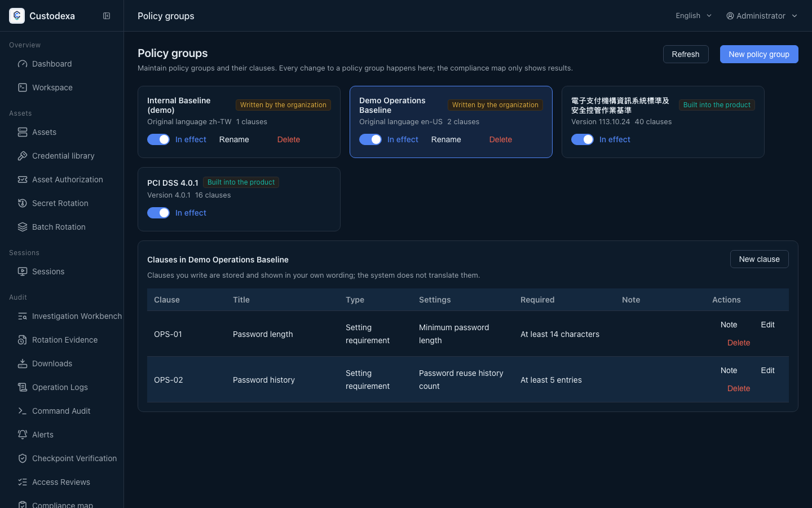This screenshot has width=812, height=508.
Task: Edit clause OPS-02
Action: (x=767, y=370)
